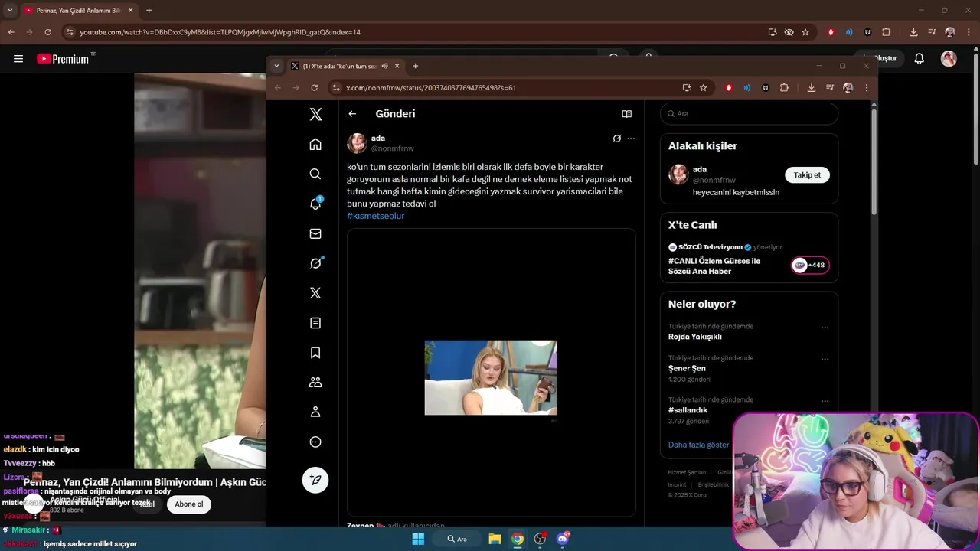Expand tab search chevron in the X window
Screen dimensions: 980x551
tap(276, 66)
